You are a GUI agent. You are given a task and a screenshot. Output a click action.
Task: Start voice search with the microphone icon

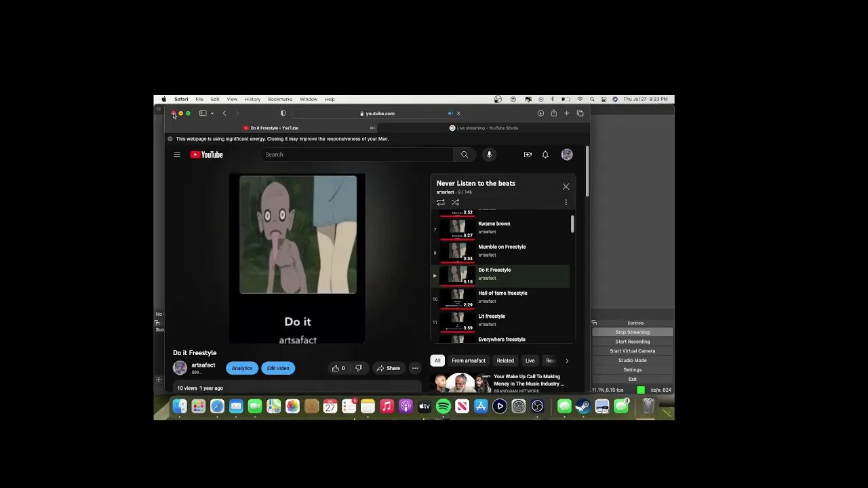click(x=489, y=155)
